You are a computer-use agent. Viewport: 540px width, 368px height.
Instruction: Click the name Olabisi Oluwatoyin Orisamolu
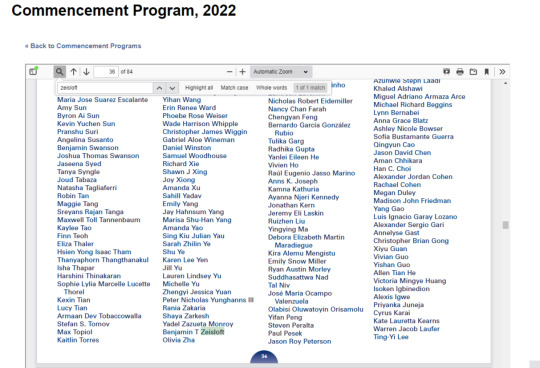316,309
